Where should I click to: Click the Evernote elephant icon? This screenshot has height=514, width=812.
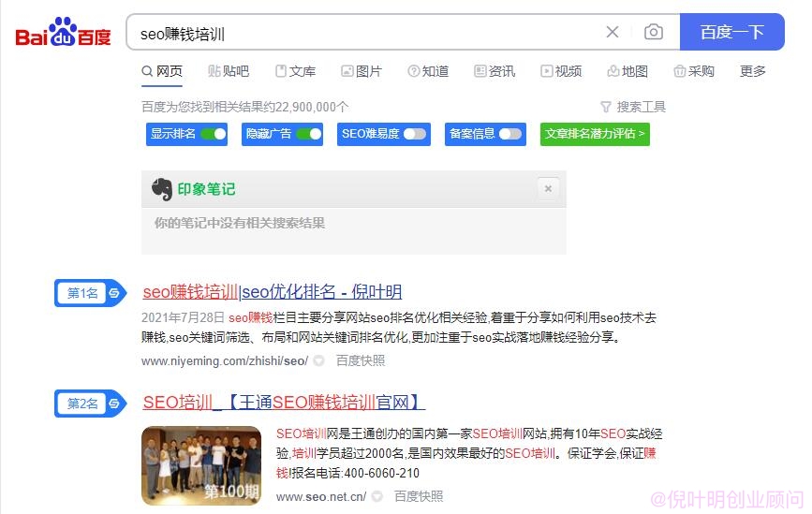pos(162,189)
